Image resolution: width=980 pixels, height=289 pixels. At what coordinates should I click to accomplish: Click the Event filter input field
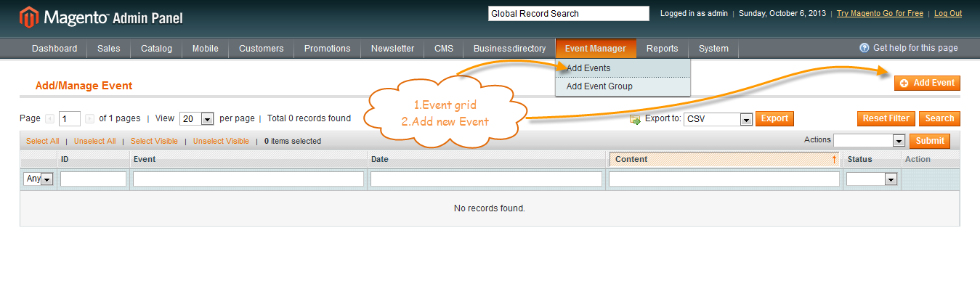coord(248,179)
